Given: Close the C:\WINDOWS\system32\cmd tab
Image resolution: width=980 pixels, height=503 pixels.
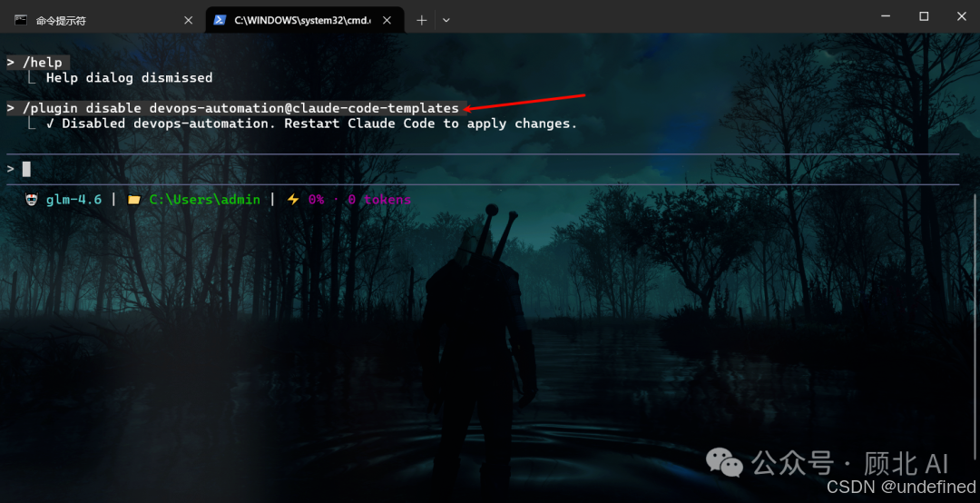Looking at the screenshot, I should click(387, 20).
